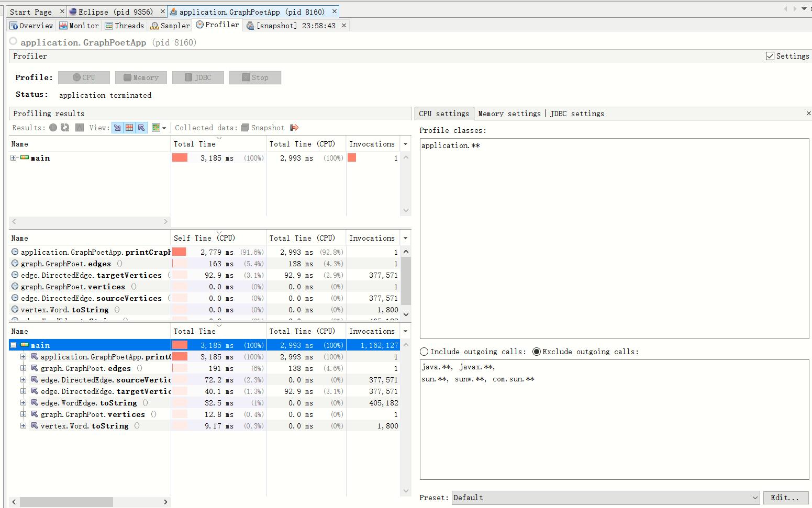Viewport: 812px width, 508px height.
Task: Click the clock icon beside graph.GraphPoet.vertices hot spot
Action: pos(15,286)
